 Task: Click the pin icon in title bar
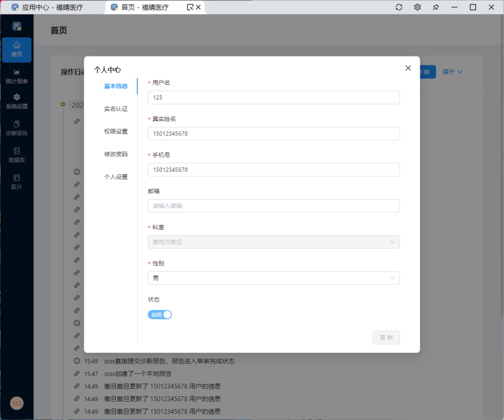point(435,7)
